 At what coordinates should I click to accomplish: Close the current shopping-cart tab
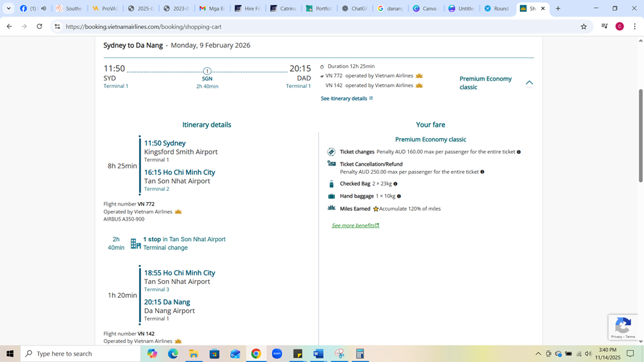[x=542, y=8]
